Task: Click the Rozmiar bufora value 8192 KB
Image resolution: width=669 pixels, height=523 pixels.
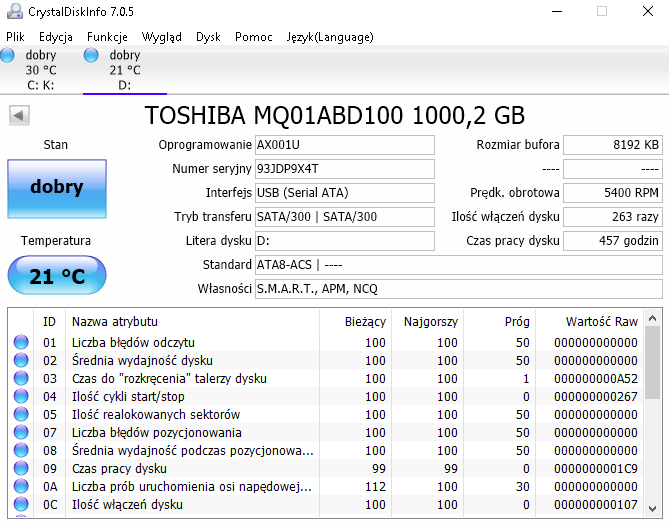Action: pos(613,145)
